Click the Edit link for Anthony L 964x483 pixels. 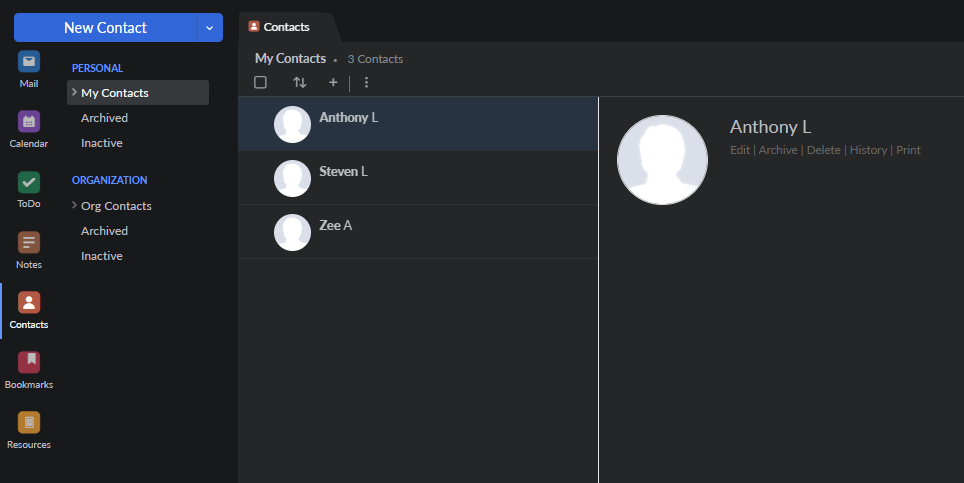pos(739,150)
